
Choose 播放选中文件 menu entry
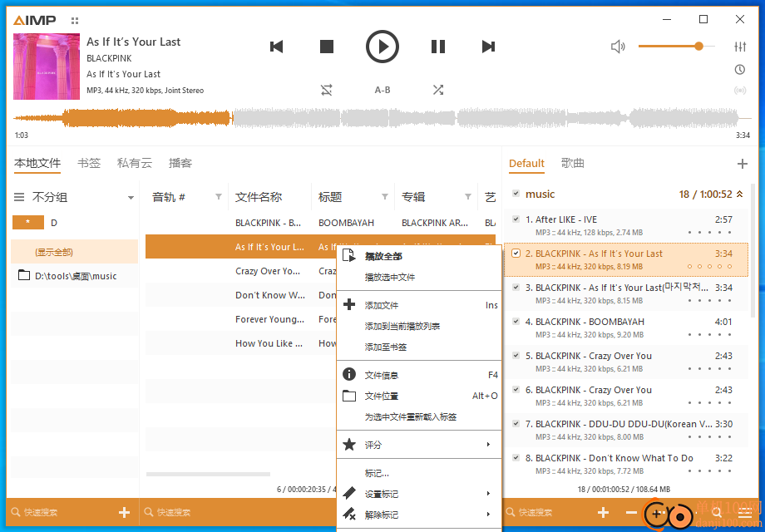(x=419, y=277)
